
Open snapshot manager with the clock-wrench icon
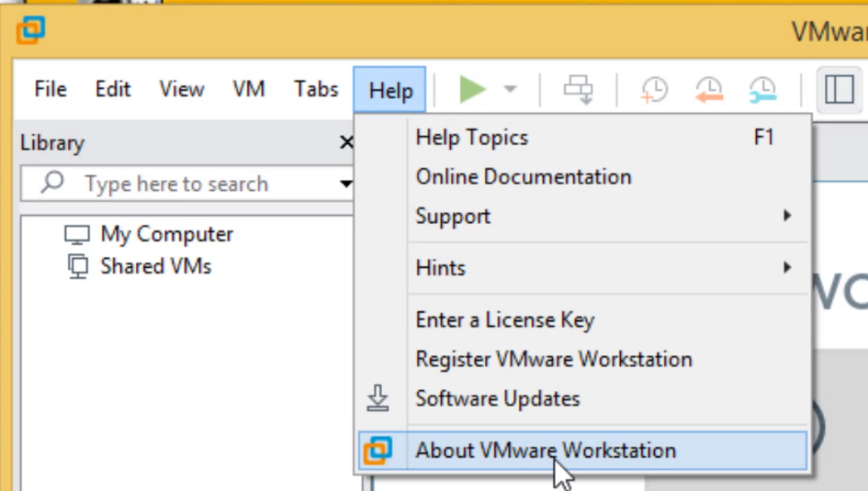pos(762,90)
